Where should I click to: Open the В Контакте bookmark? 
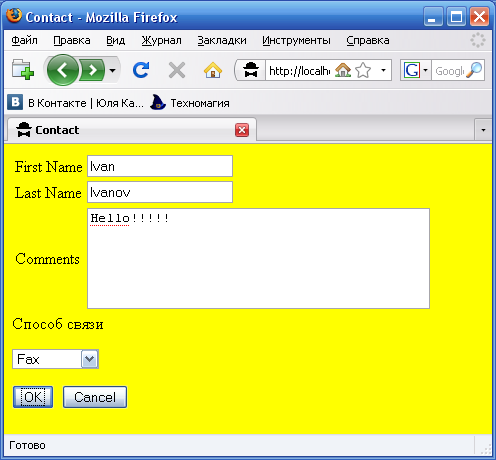tap(75, 103)
